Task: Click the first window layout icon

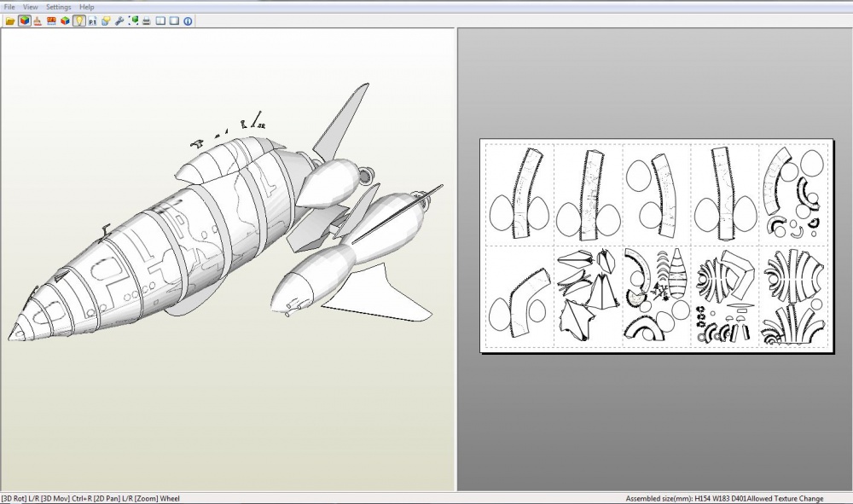Action: (x=160, y=21)
